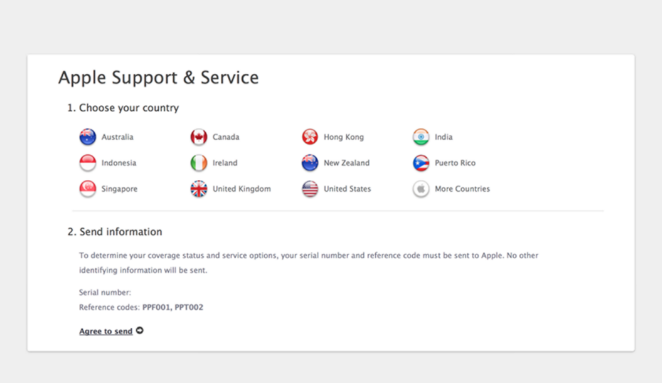Choose the Hong Kong country label
The width and height of the screenshot is (662, 383).
[x=344, y=137]
